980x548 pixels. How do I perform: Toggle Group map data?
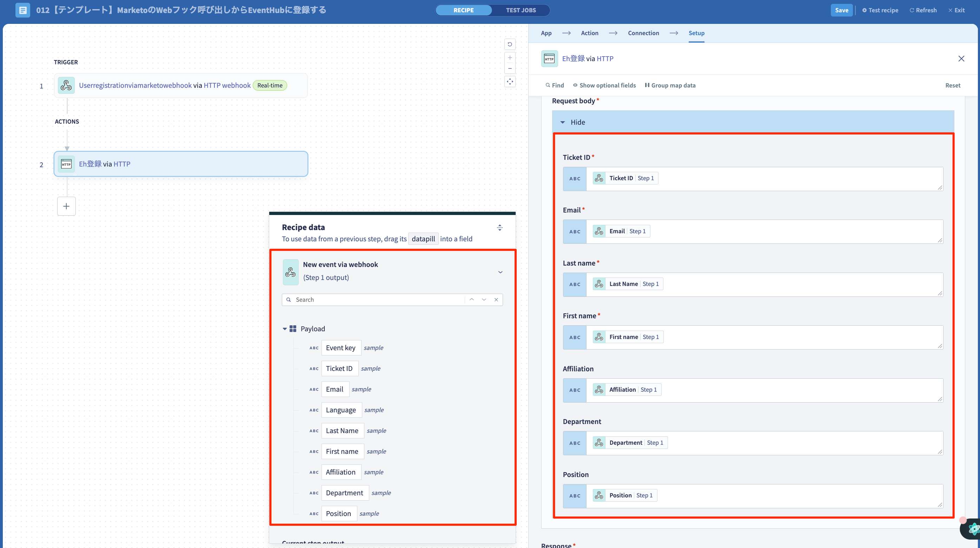tap(670, 85)
